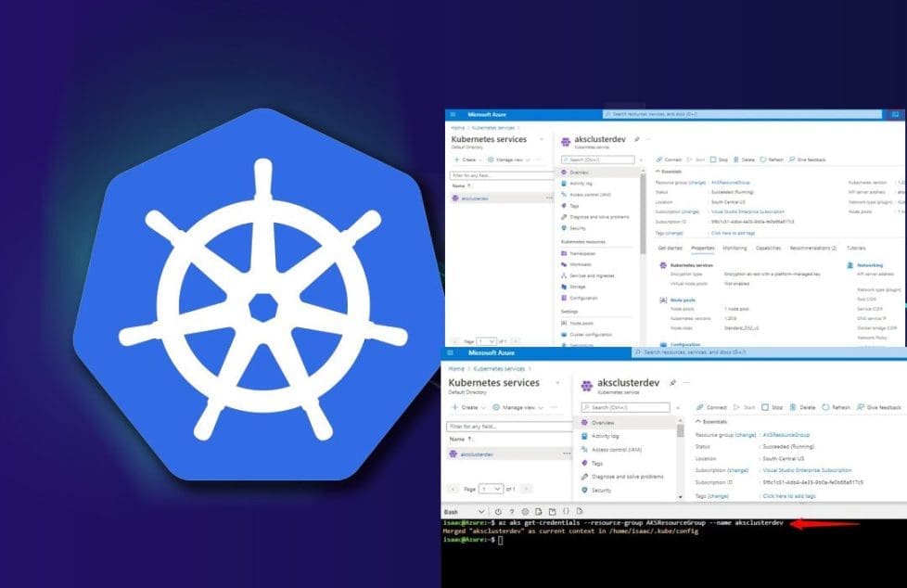907x588 pixels.
Task: Click Give feedback in the upper portal toolbar
Action: 808,160
